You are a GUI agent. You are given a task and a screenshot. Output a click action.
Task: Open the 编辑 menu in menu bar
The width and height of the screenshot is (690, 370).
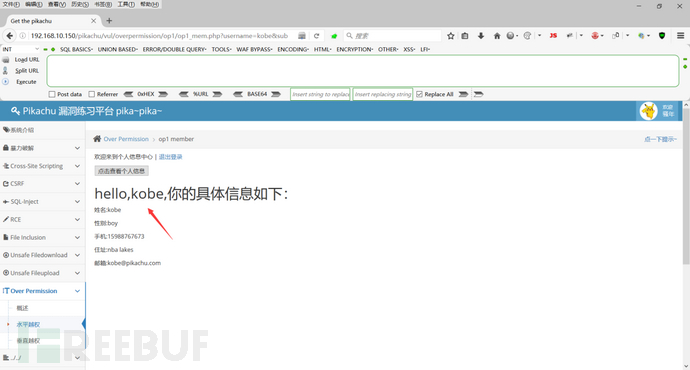(34, 4)
